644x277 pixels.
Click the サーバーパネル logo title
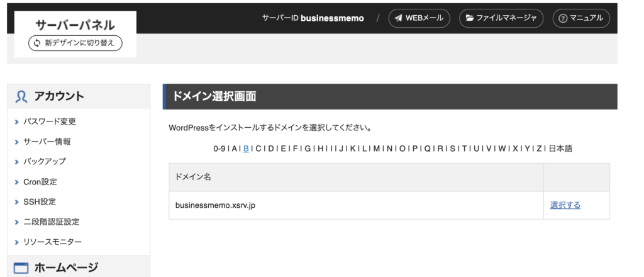pos(75,25)
